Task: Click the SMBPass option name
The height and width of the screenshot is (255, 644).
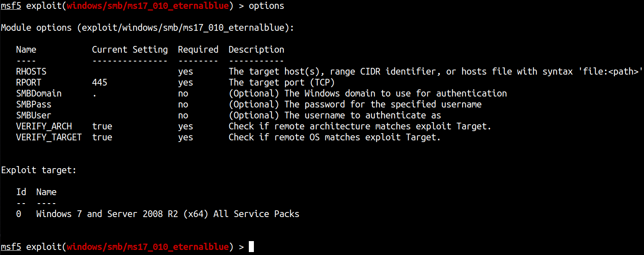Action: pyautogui.click(x=34, y=105)
